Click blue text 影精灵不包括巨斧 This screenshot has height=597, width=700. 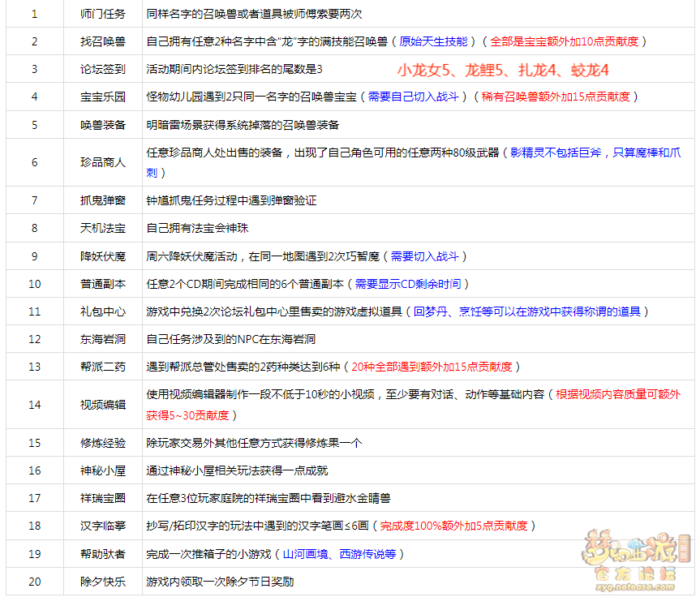pos(556,152)
